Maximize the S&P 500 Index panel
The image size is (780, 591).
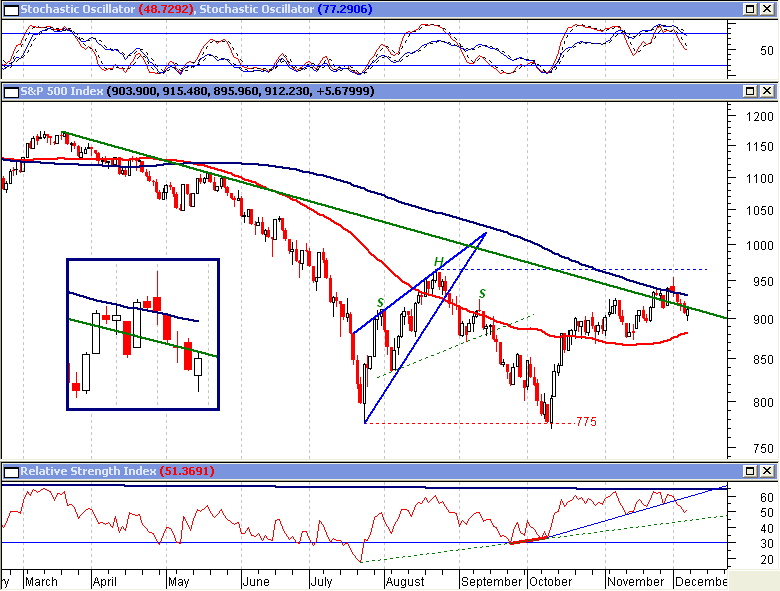point(750,91)
